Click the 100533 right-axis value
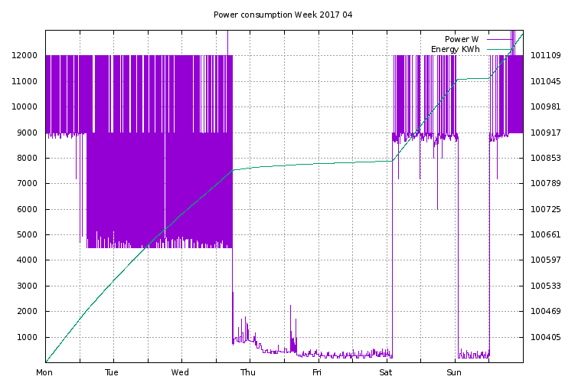The height and width of the screenshot is (383, 588). [546, 286]
